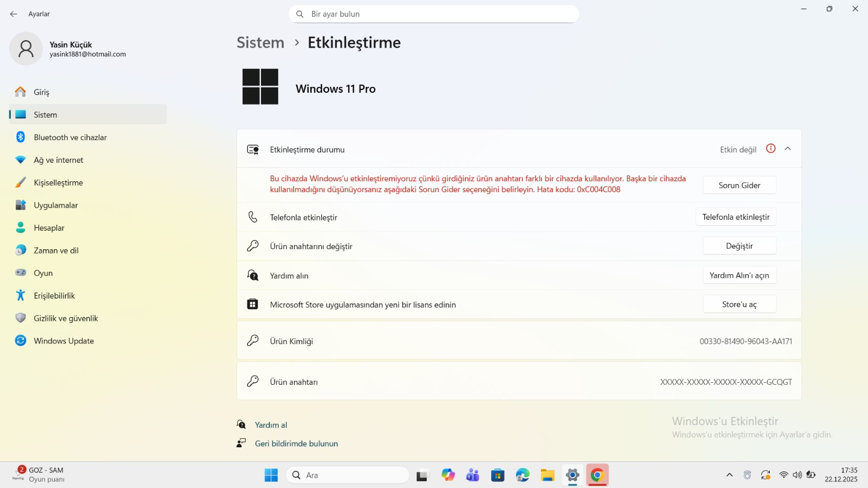Click the accessibility figure icon beside Erişilebilirlik
The width and height of the screenshot is (868, 488).
(21, 295)
